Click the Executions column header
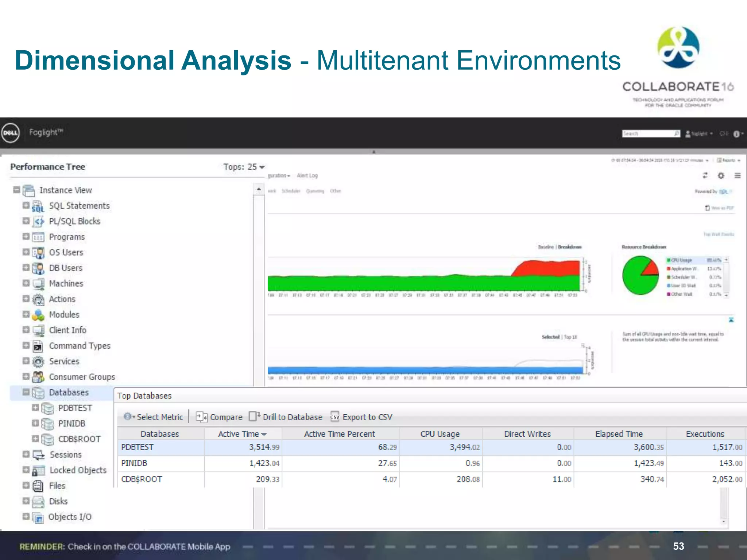This screenshot has height=560, width=747. [x=705, y=434]
